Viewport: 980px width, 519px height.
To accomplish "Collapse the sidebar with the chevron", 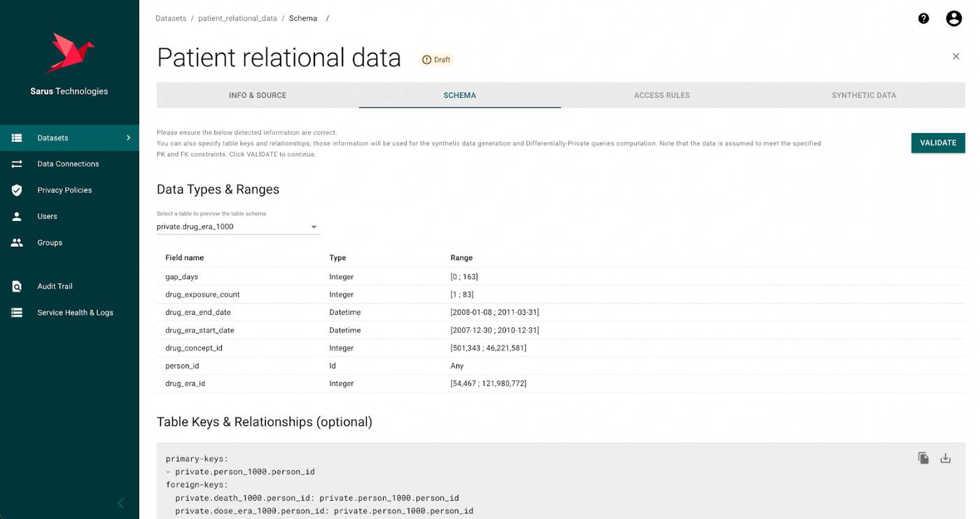I will coord(120,503).
